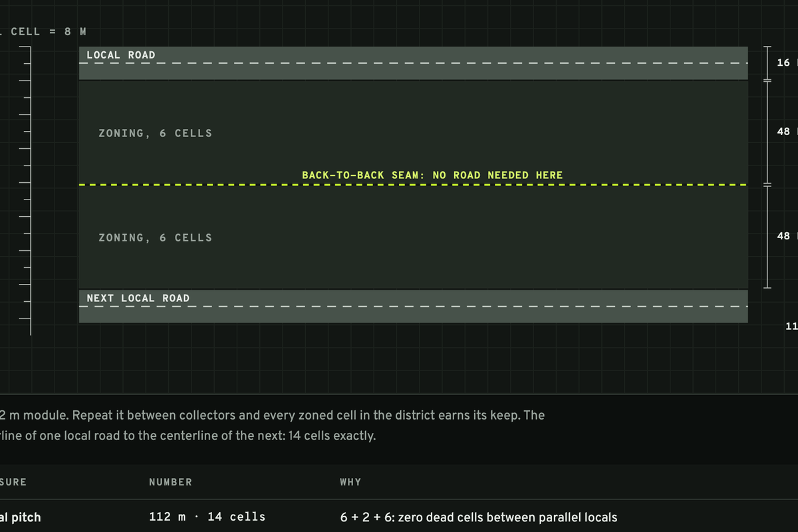Click the paragraph mentioning collectors
The width and height of the screenshot is (798, 532).
(x=273, y=426)
